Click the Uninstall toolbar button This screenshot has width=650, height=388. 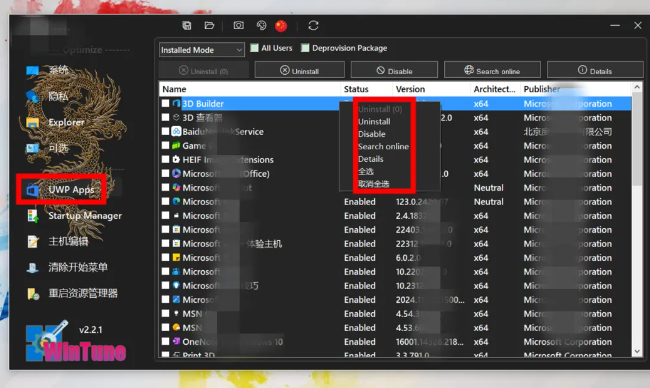pyautogui.click(x=299, y=70)
